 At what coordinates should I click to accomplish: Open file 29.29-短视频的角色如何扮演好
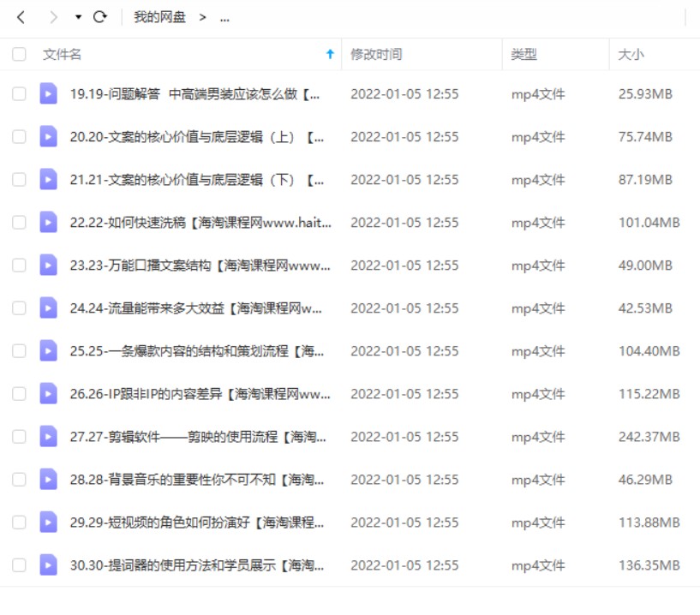(x=197, y=522)
